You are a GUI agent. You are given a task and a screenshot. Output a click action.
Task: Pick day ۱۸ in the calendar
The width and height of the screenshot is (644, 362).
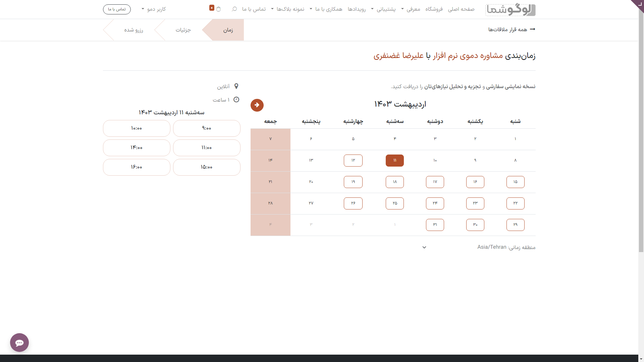395,182
